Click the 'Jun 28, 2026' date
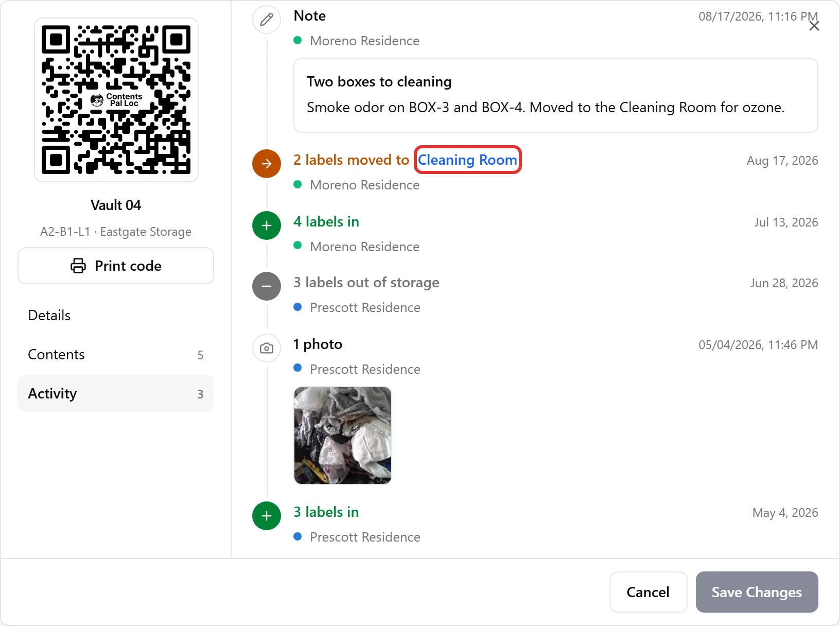This screenshot has height=626, width=840. coord(784,283)
